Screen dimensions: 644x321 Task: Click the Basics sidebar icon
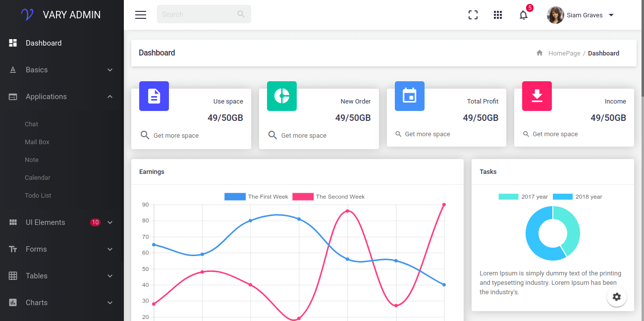click(x=13, y=70)
